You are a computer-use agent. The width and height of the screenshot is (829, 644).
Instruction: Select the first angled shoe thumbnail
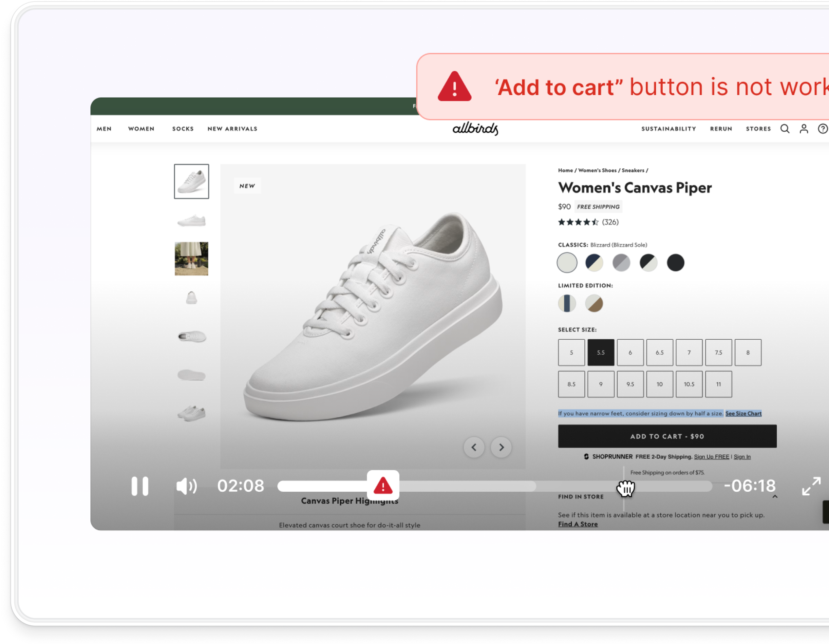(x=191, y=181)
